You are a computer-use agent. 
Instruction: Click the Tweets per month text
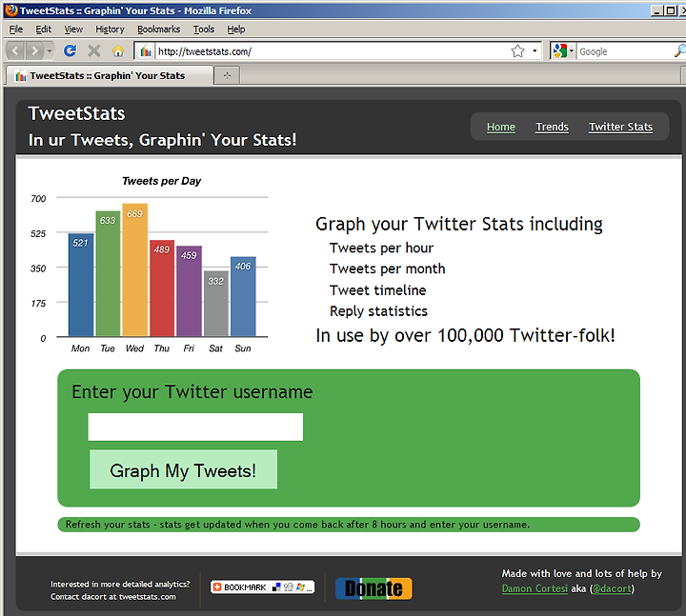click(388, 268)
